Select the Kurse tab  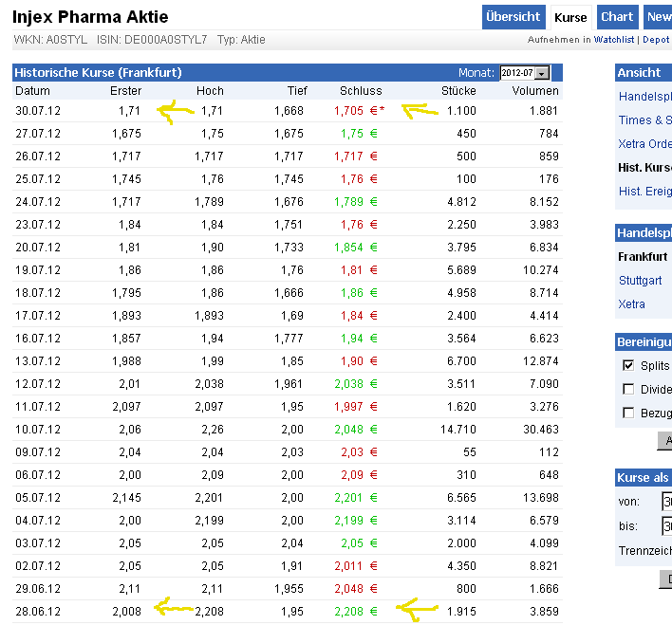click(570, 17)
